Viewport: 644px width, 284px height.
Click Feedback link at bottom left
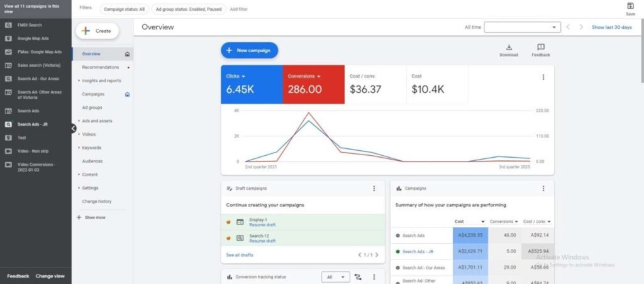point(18,276)
